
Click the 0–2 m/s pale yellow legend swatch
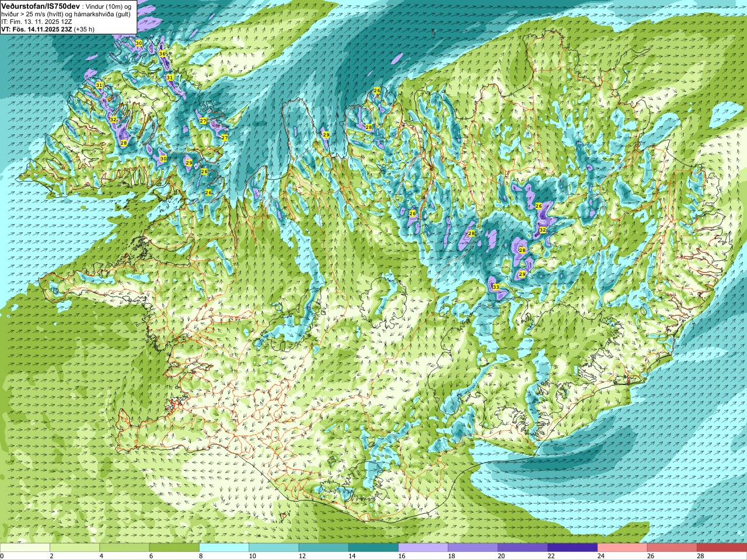point(25,548)
